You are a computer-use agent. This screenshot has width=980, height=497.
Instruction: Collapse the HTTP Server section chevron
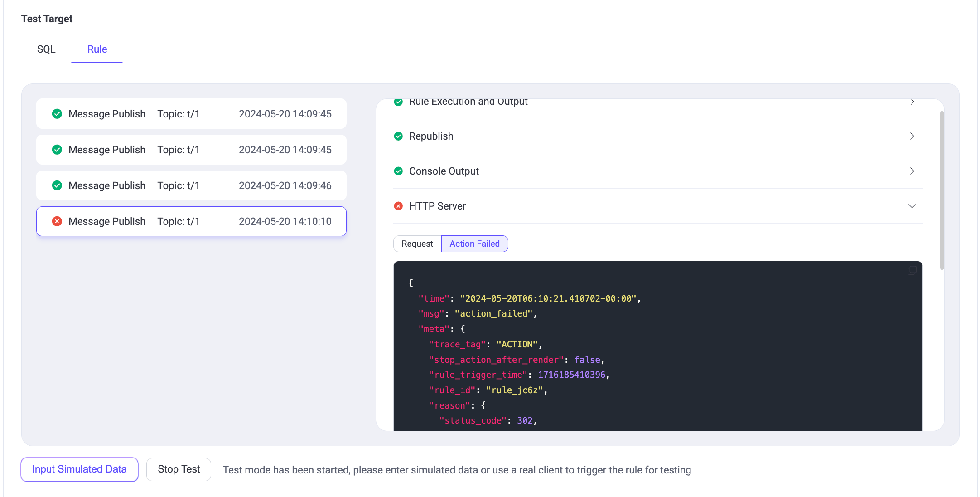point(912,206)
